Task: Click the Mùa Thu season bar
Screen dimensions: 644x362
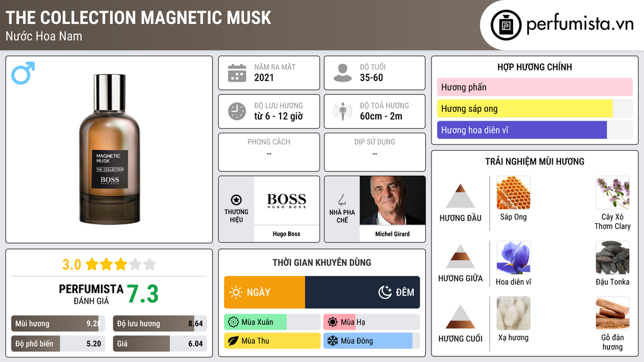Action: 272,341
